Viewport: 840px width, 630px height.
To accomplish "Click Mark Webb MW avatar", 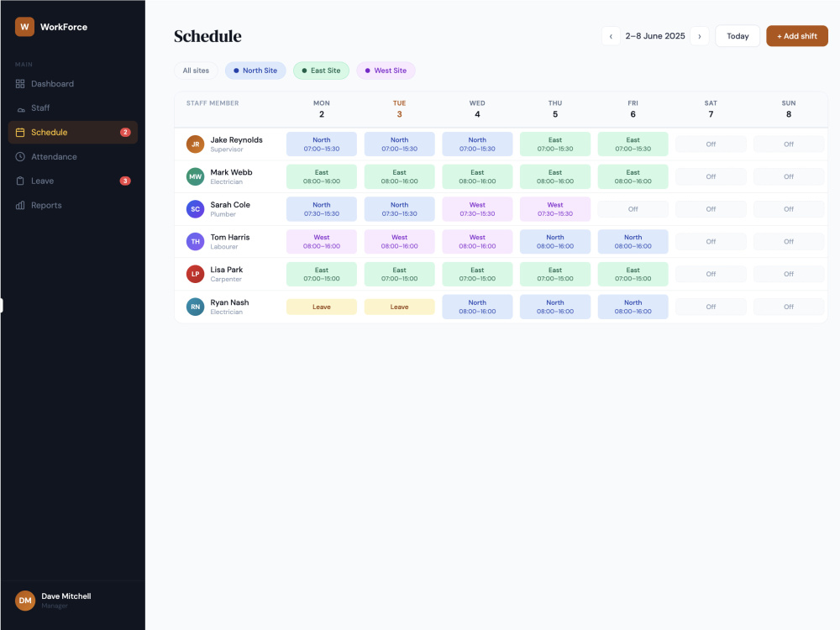I will click(196, 176).
